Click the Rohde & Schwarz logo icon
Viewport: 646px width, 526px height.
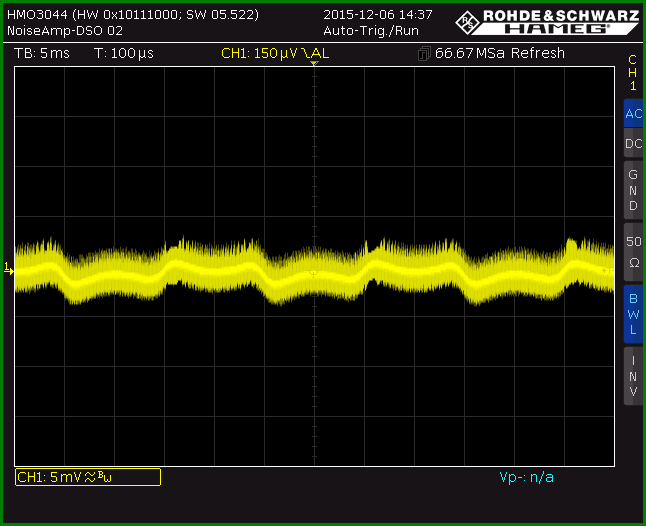(468, 23)
